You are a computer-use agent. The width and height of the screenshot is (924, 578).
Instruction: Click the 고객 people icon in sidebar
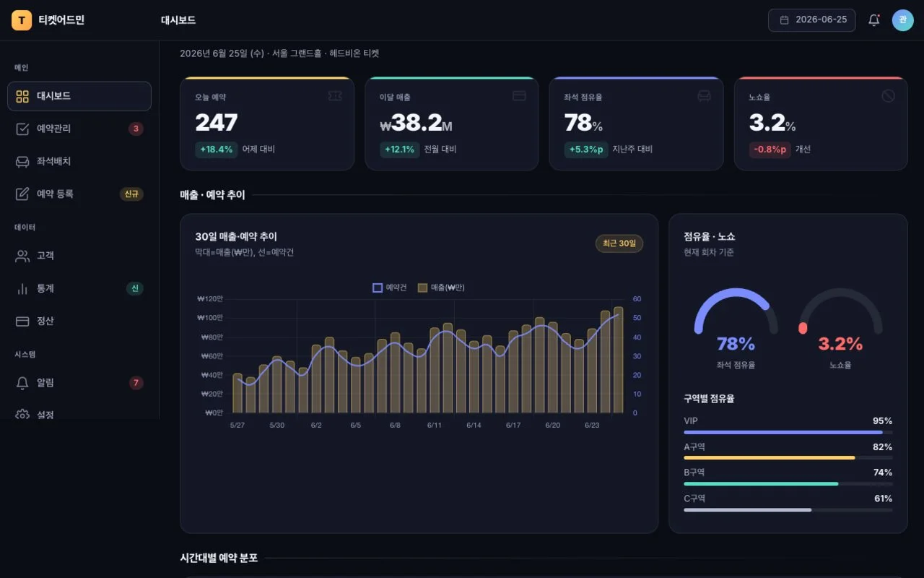(x=22, y=256)
